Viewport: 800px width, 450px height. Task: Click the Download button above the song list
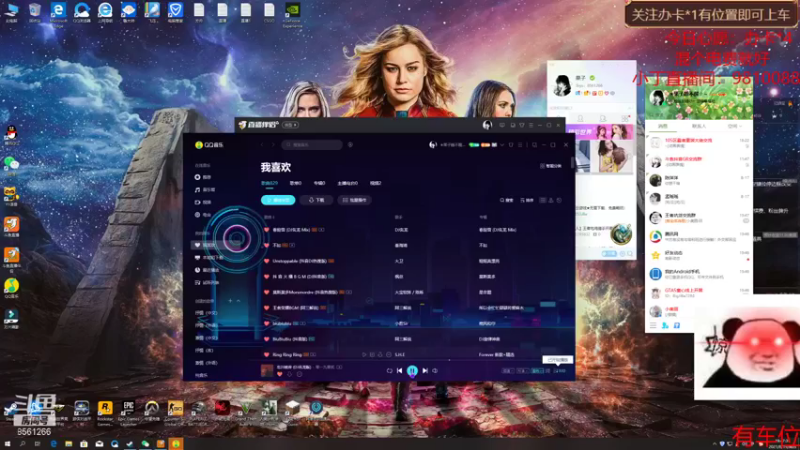(316, 200)
